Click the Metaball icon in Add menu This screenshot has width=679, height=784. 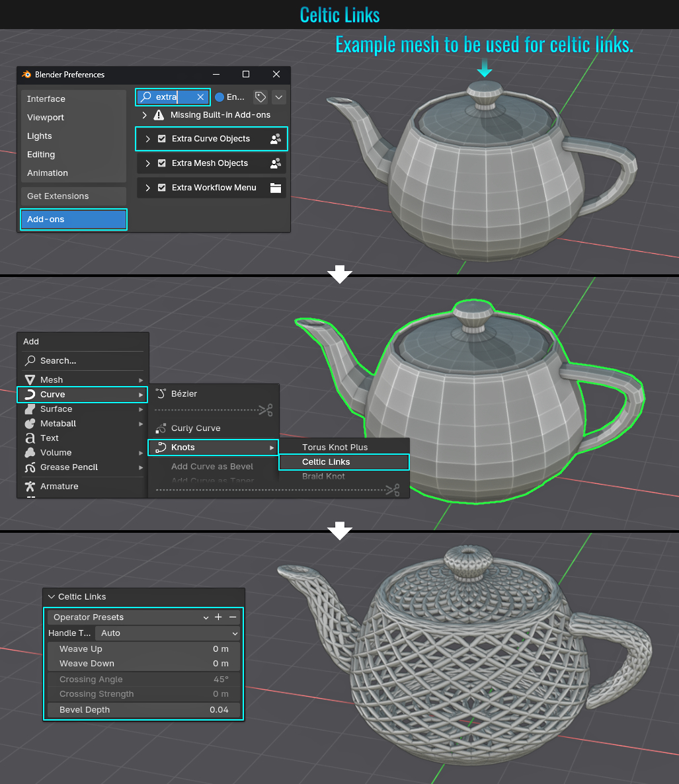pos(30,424)
